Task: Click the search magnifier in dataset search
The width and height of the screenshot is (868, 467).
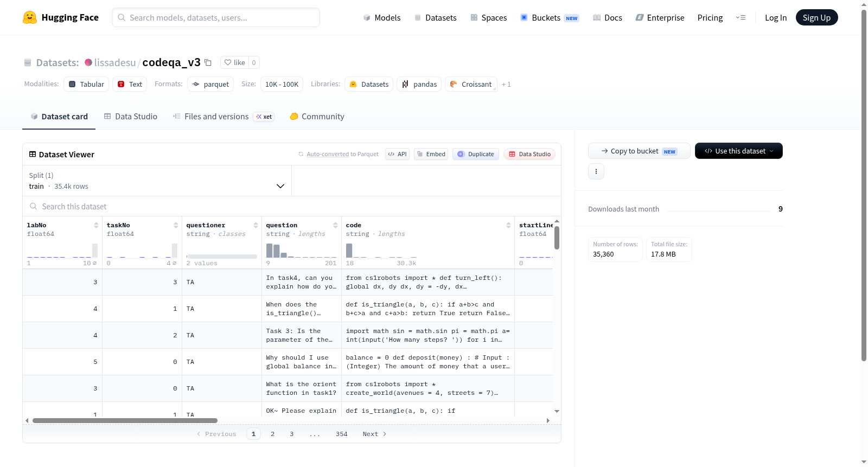Action: click(34, 206)
